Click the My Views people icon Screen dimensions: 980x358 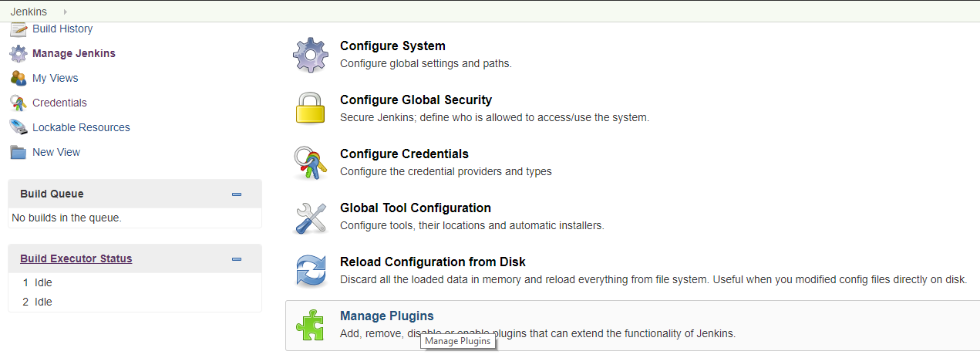[19, 79]
